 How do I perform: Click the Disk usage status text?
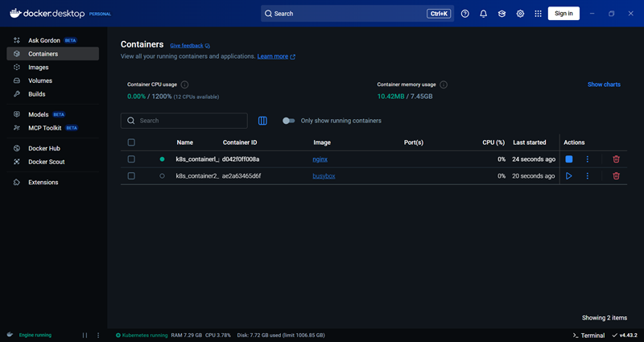[x=281, y=336]
